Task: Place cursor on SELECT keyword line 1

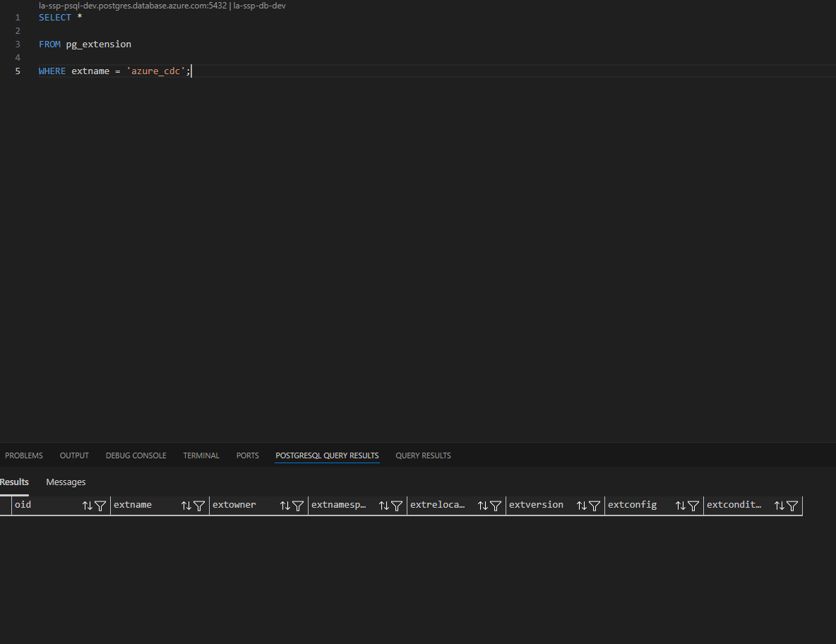Action: click(x=55, y=18)
